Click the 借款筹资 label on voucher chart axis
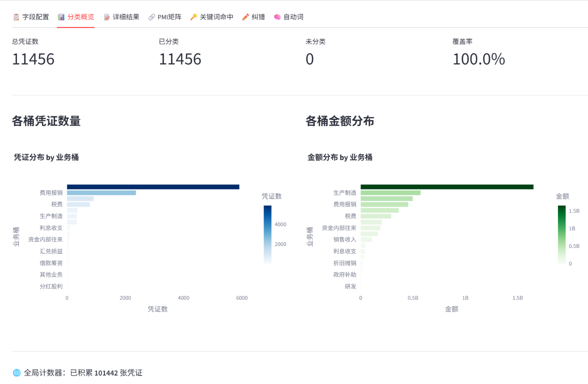The height and width of the screenshot is (384, 588). coord(51,263)
